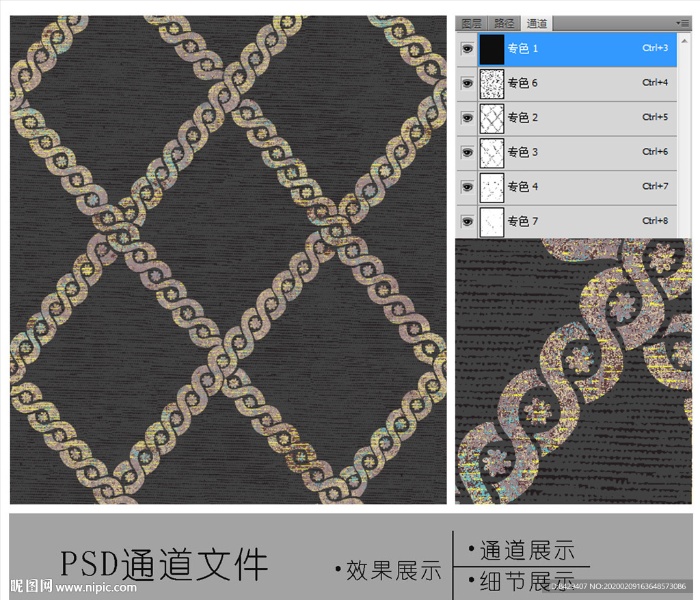Select the 专色 3 channel name

click(523, 153)
